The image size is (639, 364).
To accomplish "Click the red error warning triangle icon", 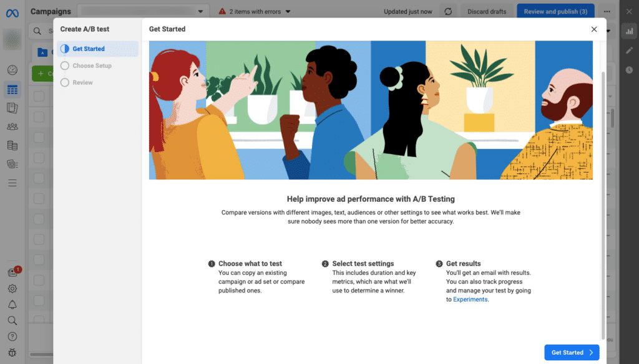I will tap(222, 11).
